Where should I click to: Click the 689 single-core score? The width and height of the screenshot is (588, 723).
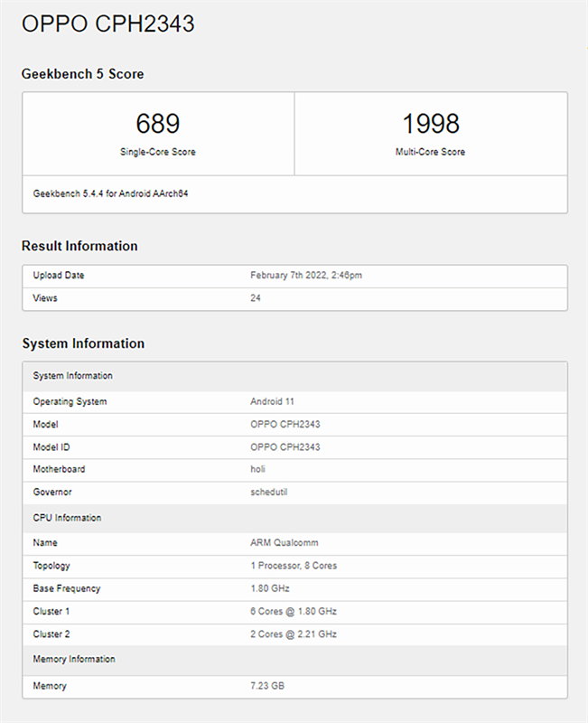coord(157,124)
